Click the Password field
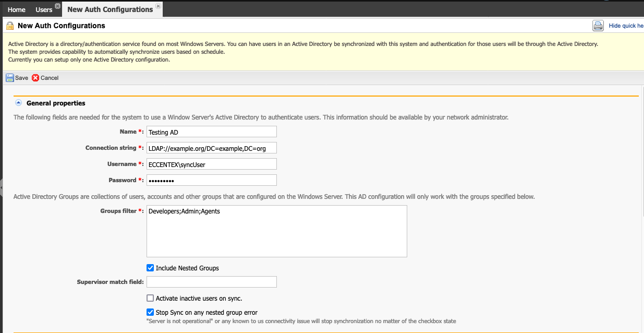 point(212,180)
